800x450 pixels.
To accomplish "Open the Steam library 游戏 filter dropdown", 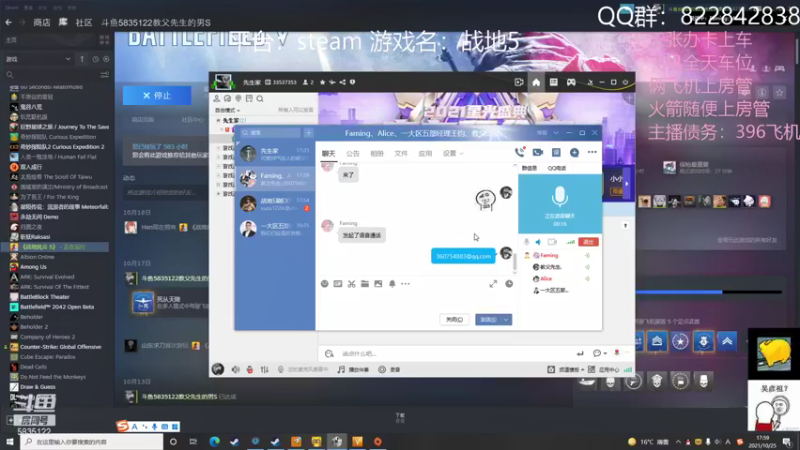I will [x=38, y=59].
